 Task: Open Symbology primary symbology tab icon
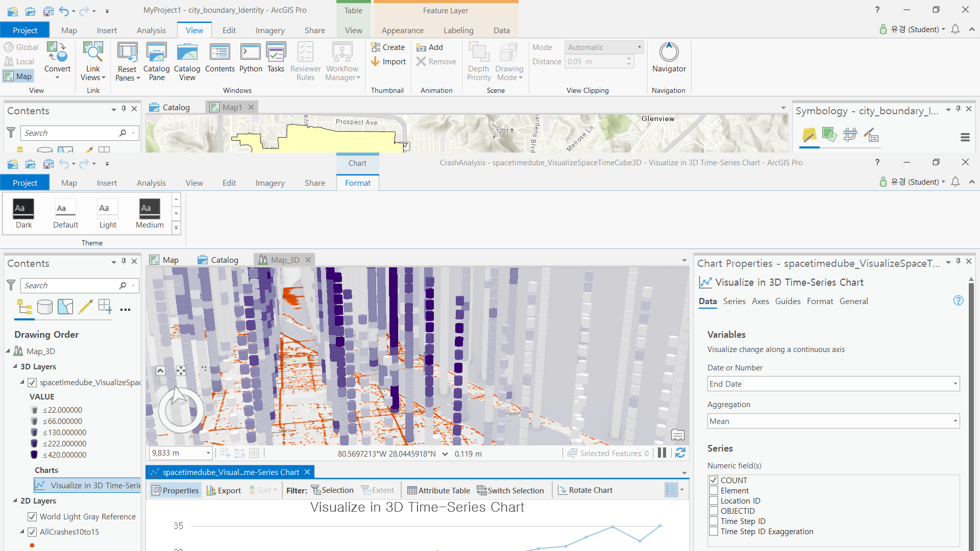click(809, 135)
